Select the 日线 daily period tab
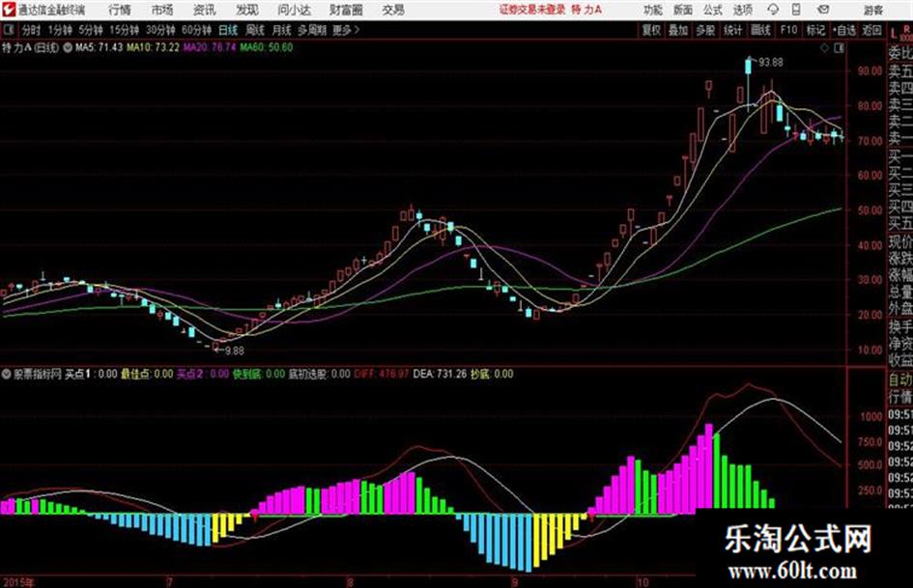Screen dimensions: 913x588 coord(228,30)
